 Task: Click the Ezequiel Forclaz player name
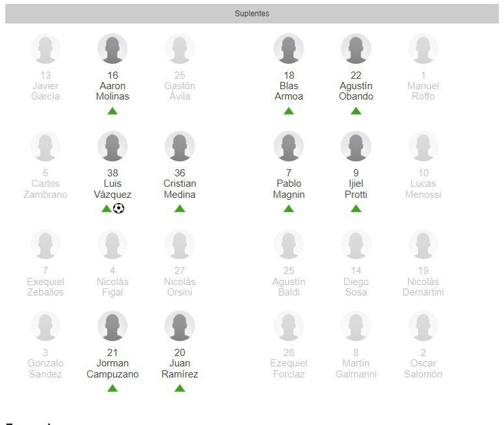coord(289,369)
